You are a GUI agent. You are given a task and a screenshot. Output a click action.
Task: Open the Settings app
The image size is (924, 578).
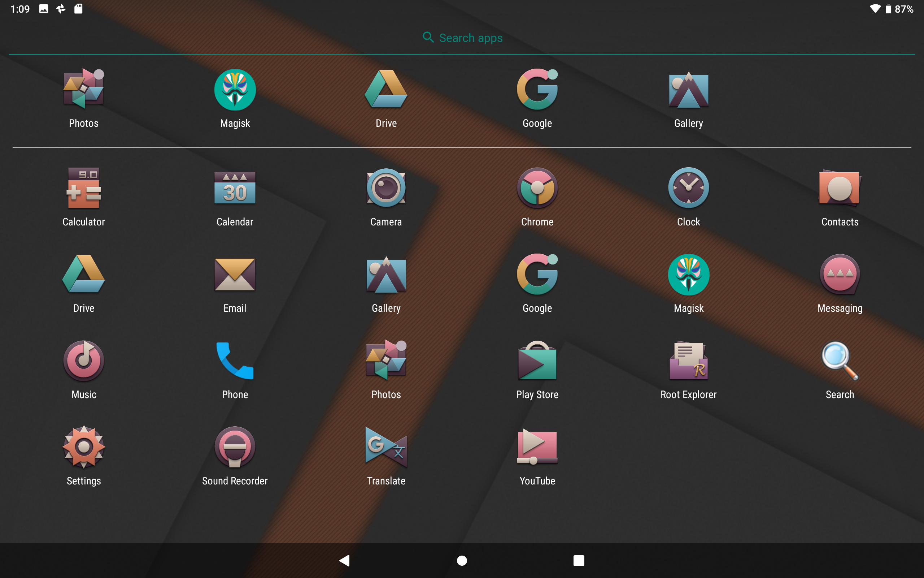point(84,447)
